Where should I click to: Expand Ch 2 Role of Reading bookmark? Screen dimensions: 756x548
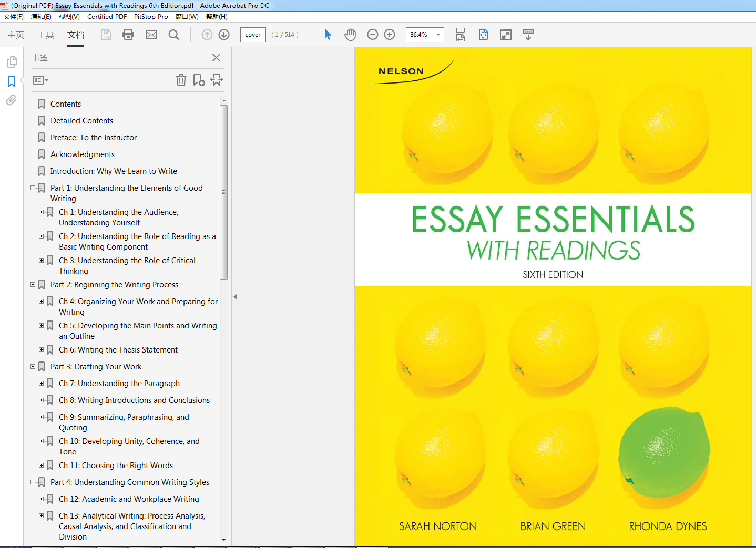tap(42, 236)
